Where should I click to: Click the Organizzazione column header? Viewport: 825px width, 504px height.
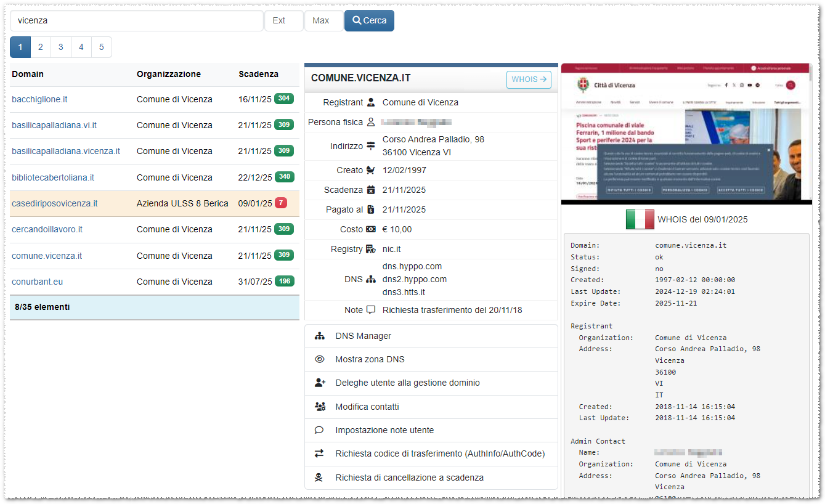169,74
